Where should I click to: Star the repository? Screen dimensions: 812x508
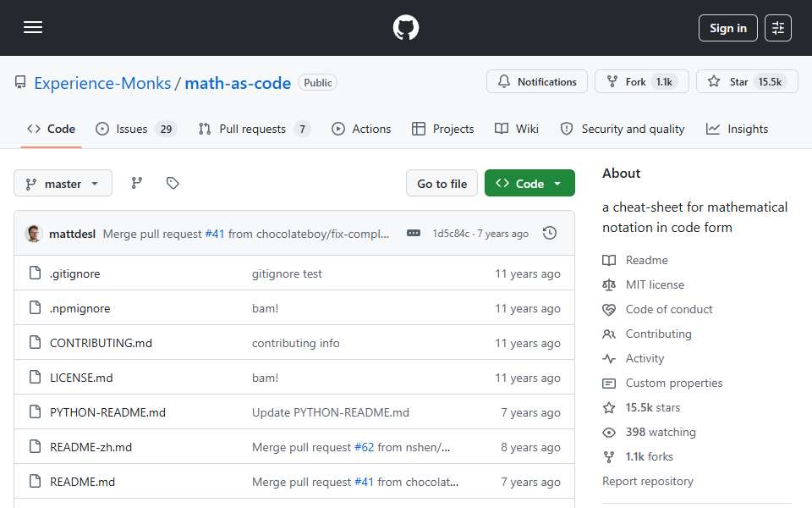point(746,82)
